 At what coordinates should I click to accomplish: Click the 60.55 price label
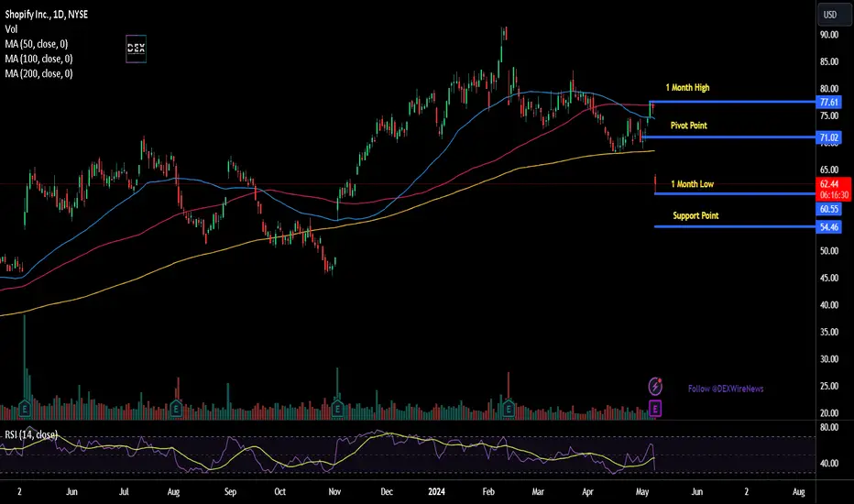point(829,209)
